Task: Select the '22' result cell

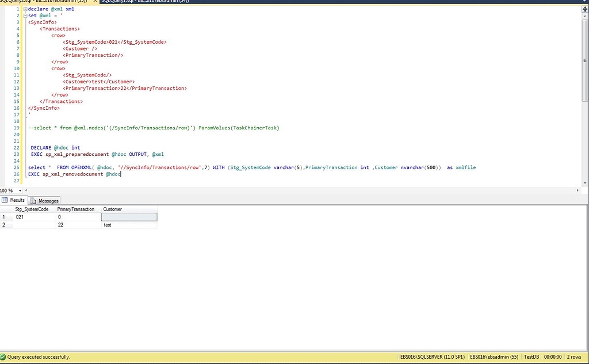Action: coord(78,225)
